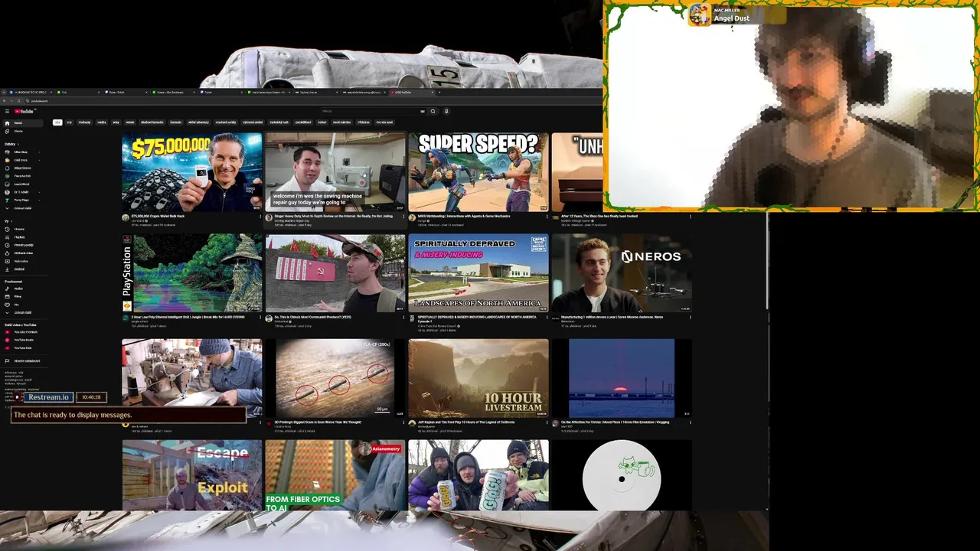980x551 pixels.
Task: Select the Skečové komedie filter chip
Action: (x=152, y=122)
